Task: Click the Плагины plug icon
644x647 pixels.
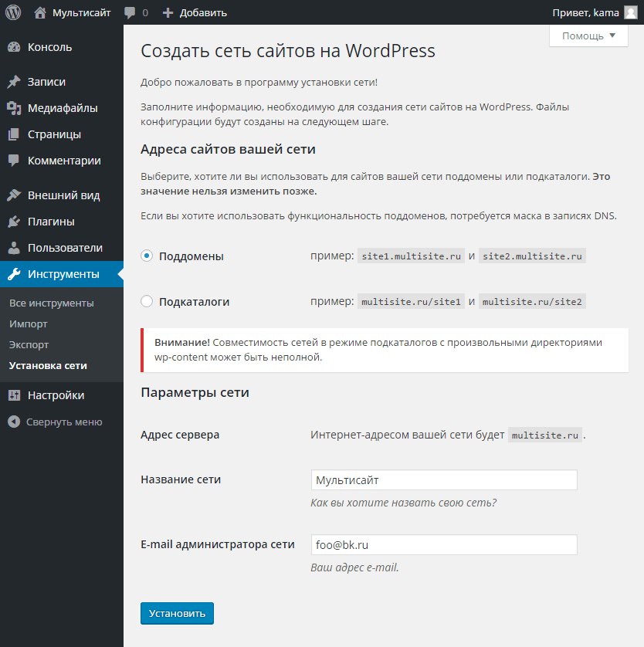Action: point(14,222)
